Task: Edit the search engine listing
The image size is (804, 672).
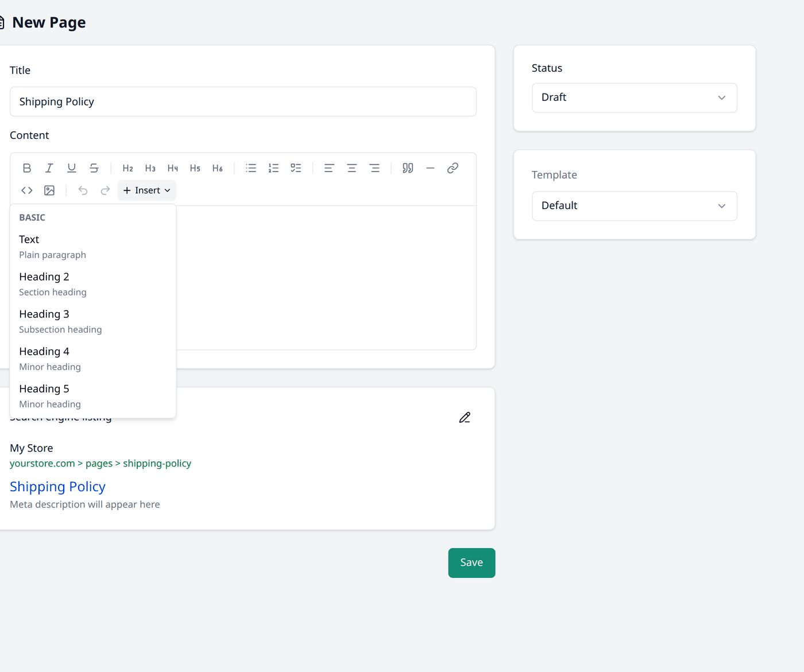Action: 465,418
